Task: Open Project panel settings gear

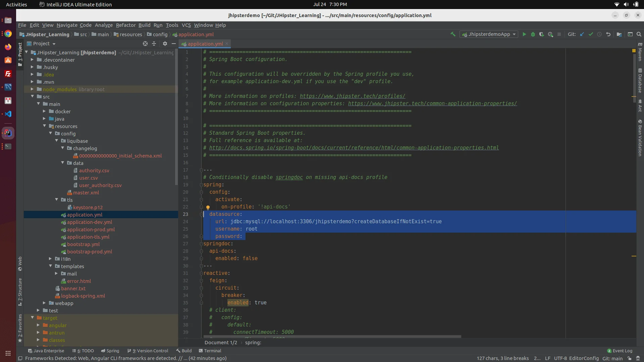Action: point(165,44)
